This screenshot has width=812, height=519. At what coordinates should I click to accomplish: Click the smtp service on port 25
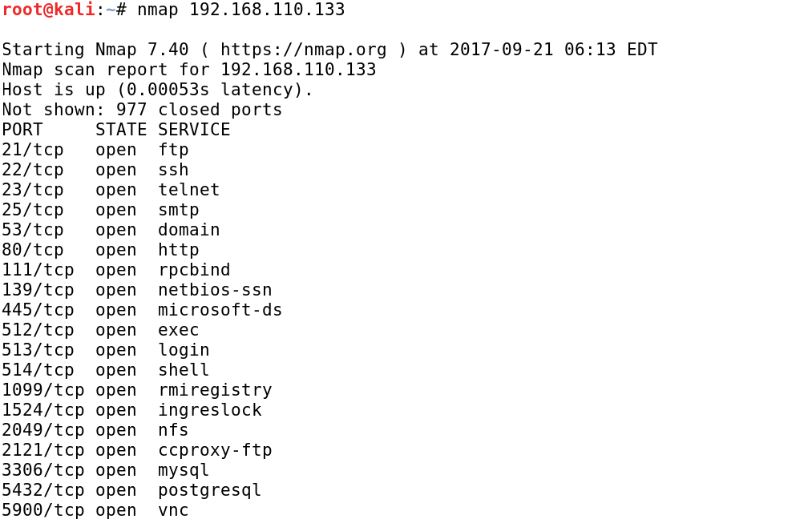[x=178, y=210]
